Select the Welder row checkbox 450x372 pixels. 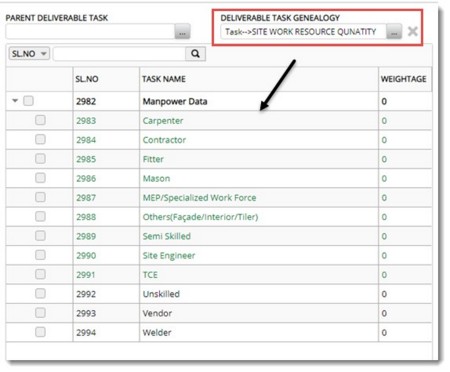click(x=40, y=332)
